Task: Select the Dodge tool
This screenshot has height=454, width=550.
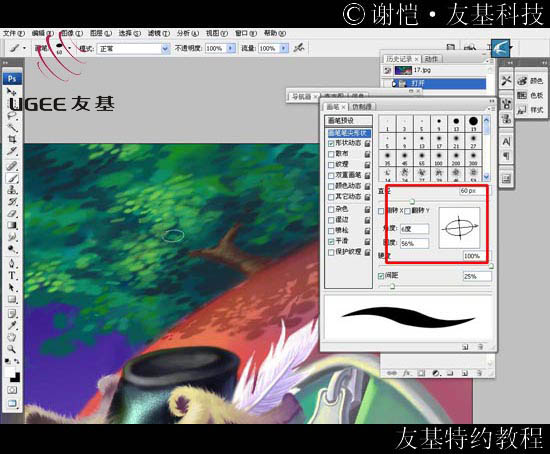Action: [x=12, y=249]
